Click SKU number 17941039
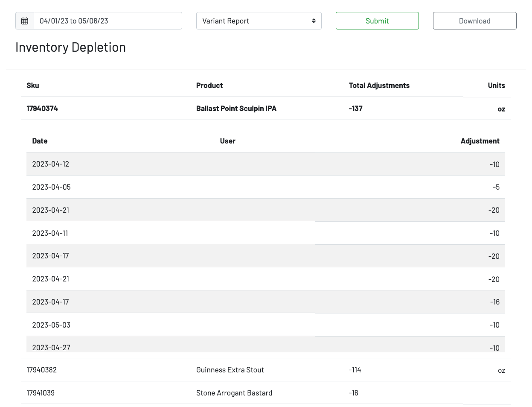The image size is (532, 407). (x=41, y=393)
